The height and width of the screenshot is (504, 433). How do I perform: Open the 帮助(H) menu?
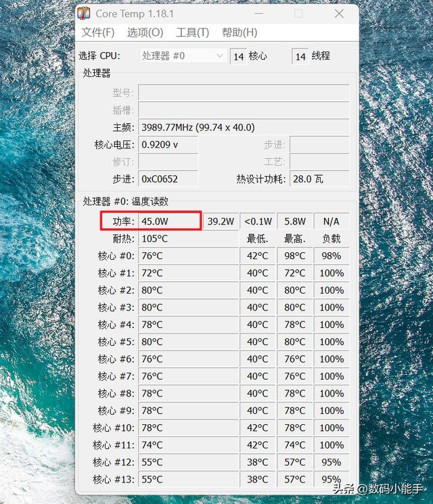click(x=240, y=32)
